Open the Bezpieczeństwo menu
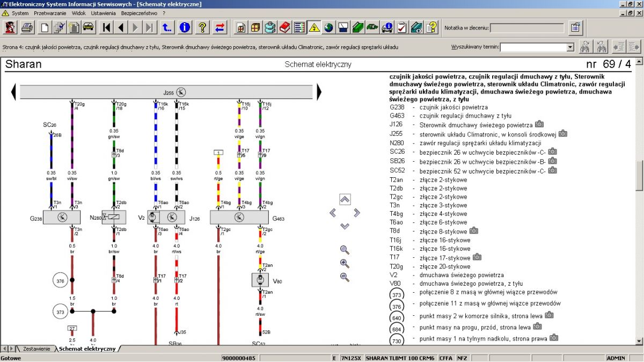This screenshot has width=644, height=362. click(x=139, y=13)
